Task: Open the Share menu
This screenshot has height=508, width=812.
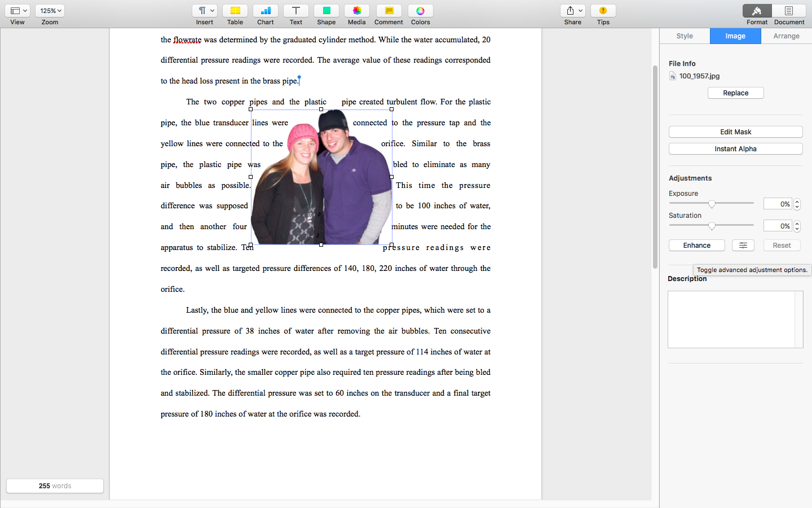Action: pos(572,10)
